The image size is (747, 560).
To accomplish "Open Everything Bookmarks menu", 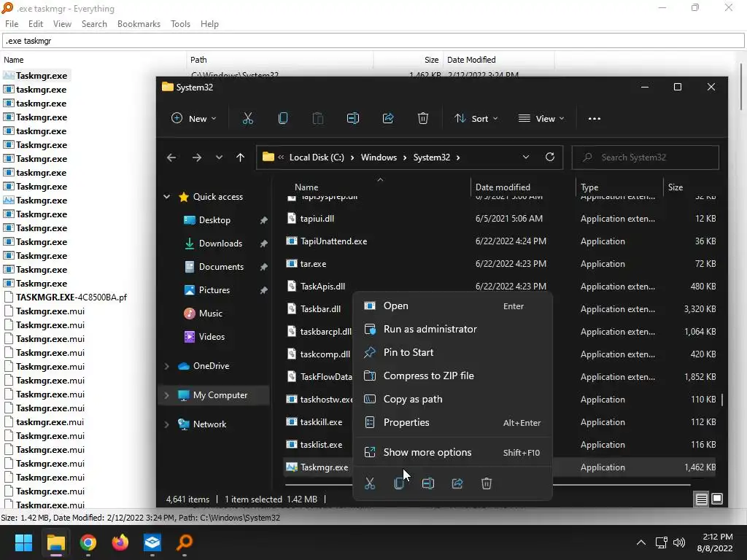I will point(139,24).
